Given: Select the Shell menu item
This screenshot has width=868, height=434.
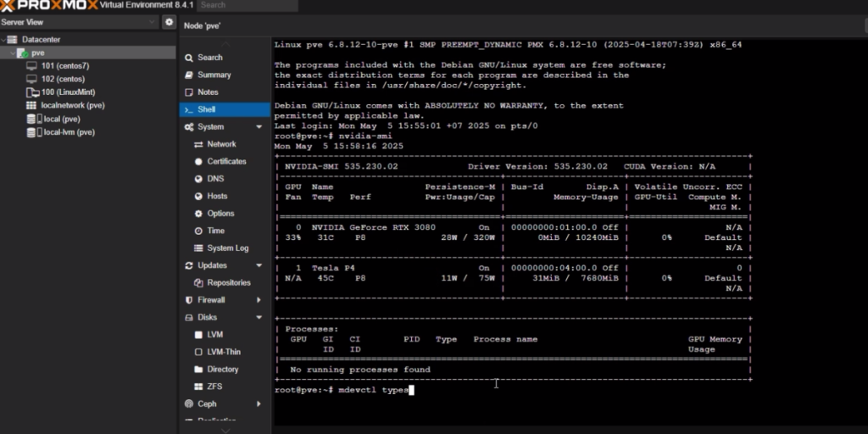Looking at the screenshot, I should coord(225,109).
